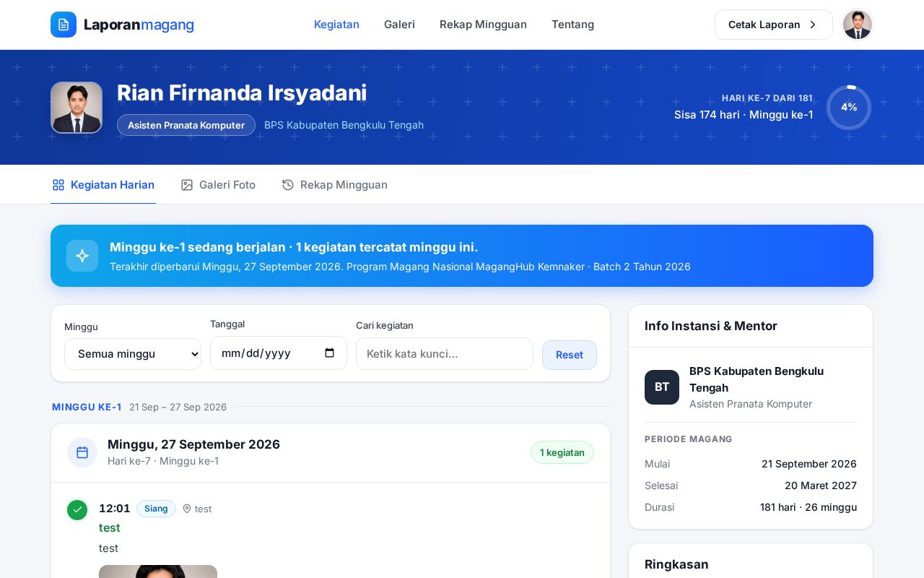The width and height of the screenshot is (924, 578).
Task: Click the Rekap Mingguan history icon
Action: click(x=288, y=185)
